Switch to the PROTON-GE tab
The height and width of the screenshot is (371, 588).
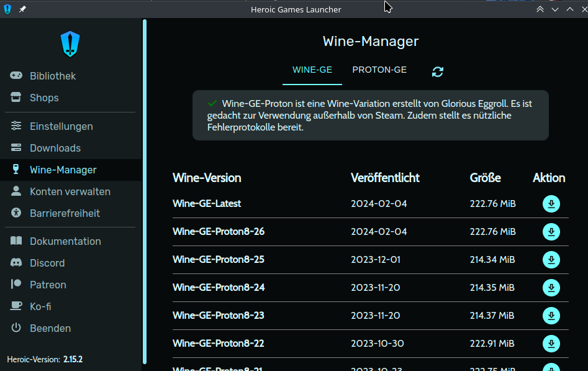379,70
